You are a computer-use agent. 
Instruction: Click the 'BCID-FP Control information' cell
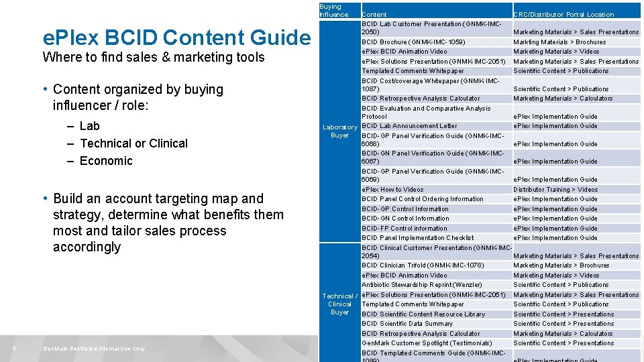(x=437, y=228)
